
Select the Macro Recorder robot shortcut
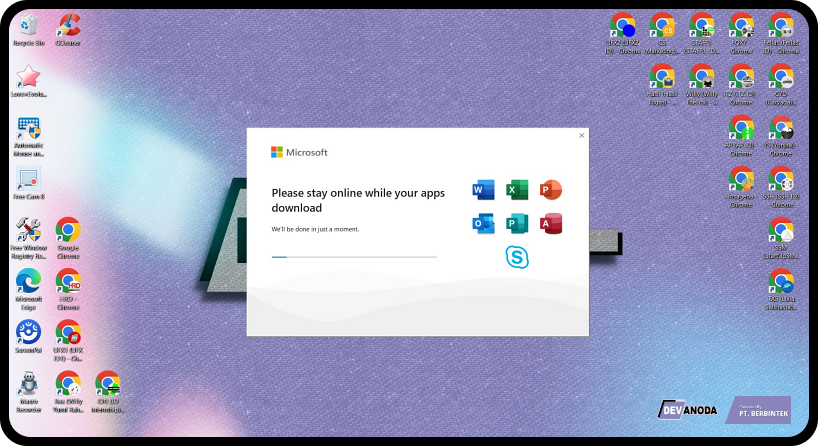point(29,392)
